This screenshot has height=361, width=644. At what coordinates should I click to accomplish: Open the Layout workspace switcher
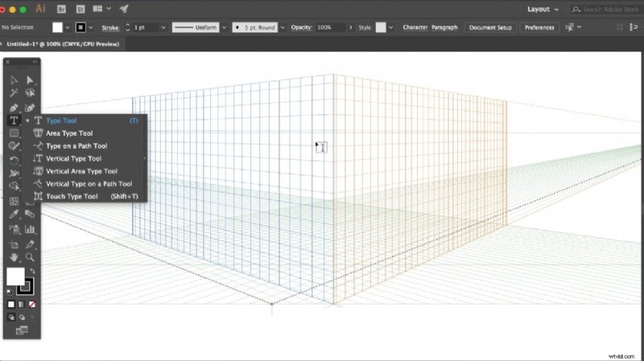point(543,9)
